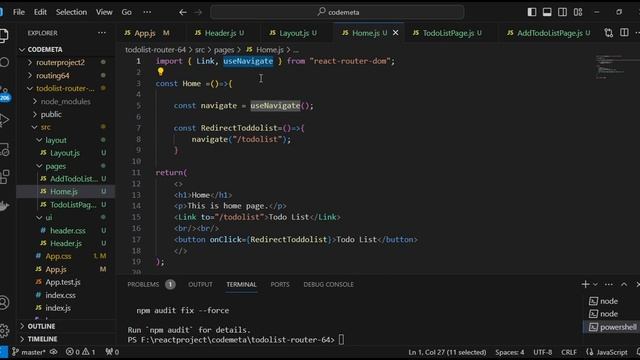Open Explorer views and more actions
640x360 pixels.
point(102,33)
